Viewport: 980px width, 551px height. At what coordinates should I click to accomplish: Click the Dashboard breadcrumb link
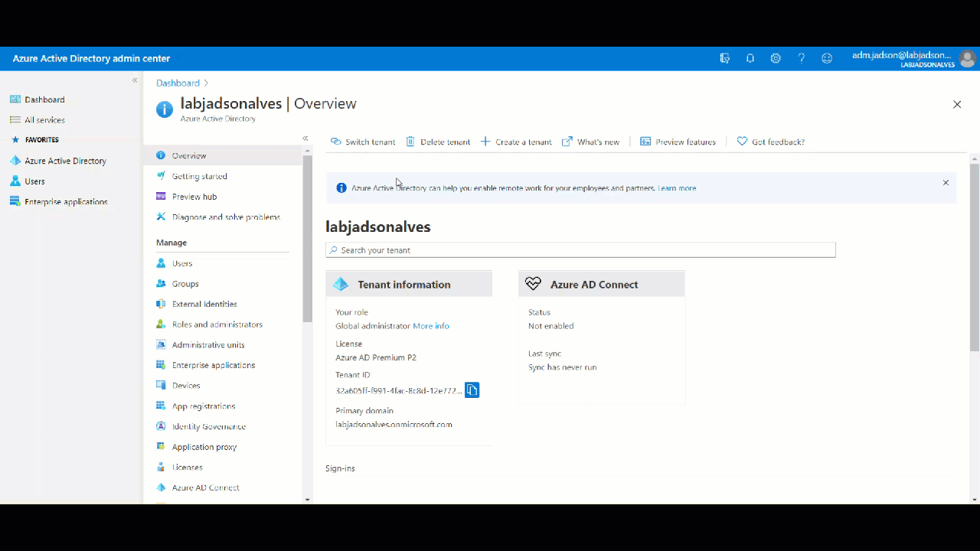(178, 83)
